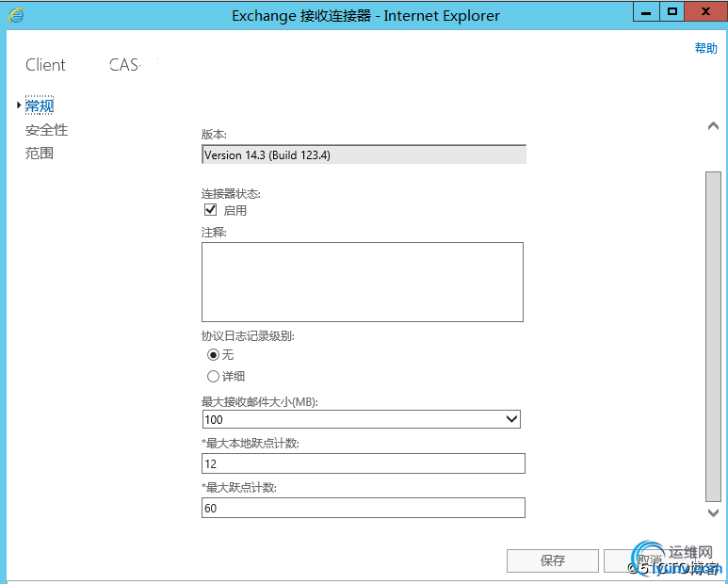Click the 保存 save button

(x=553, y=560)
